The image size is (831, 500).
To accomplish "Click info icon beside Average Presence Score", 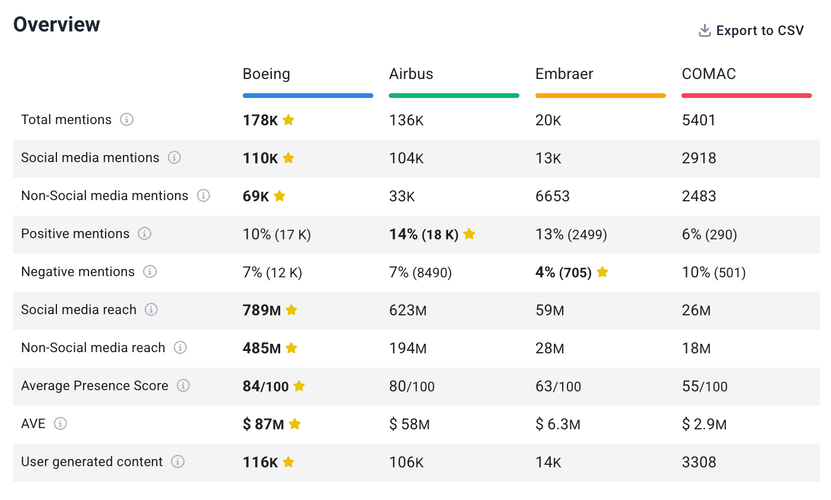I will point(183,385).
